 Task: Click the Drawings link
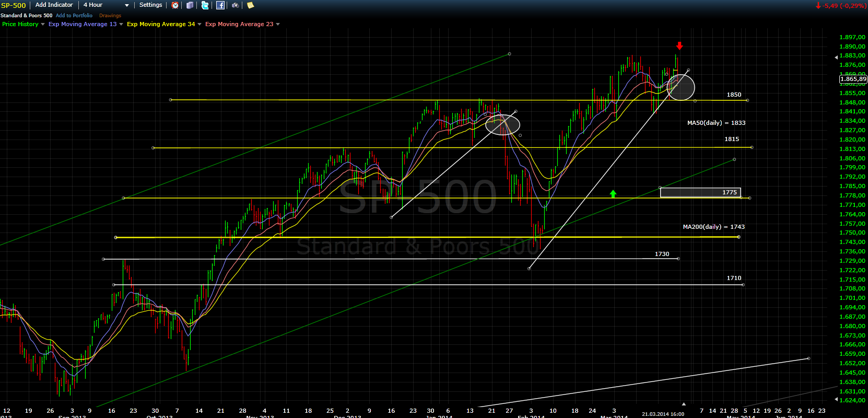point(110,16)
